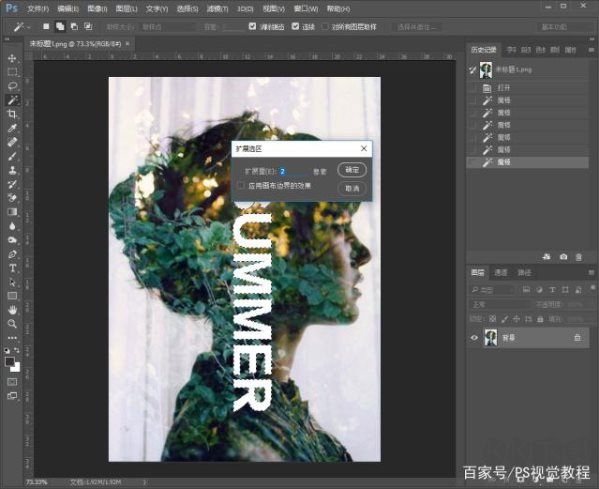The width and height of the screenshot is (599, 489).
Task: Select the Lasso tool
Action: [12, 86]
